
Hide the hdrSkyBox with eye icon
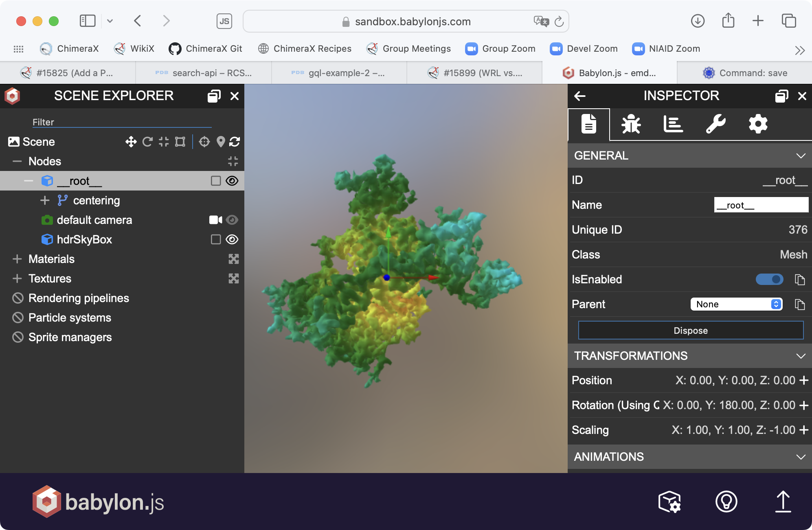232,239
